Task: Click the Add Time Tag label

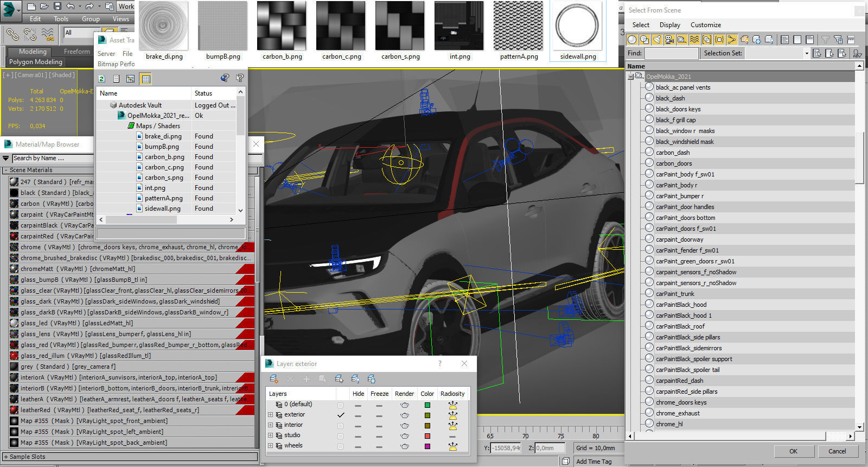Action: [594, 462]
